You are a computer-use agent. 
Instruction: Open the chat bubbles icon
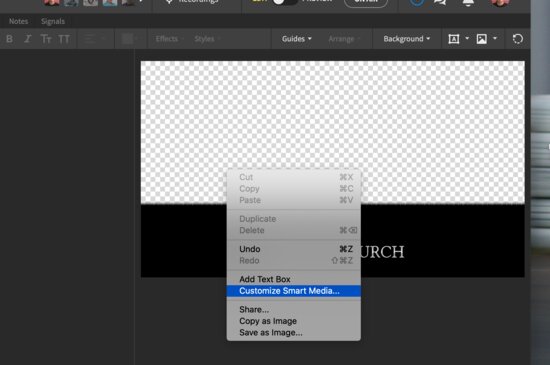pos(440,2)
